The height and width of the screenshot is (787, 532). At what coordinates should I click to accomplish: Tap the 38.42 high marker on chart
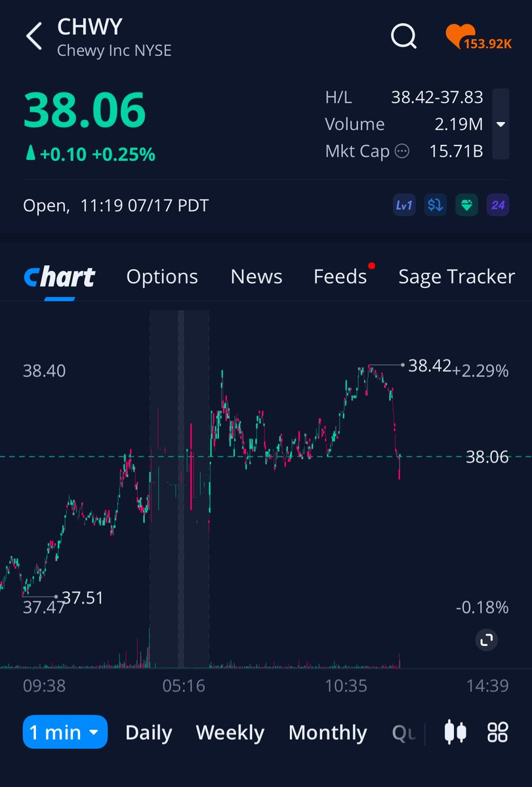point(429,365)
